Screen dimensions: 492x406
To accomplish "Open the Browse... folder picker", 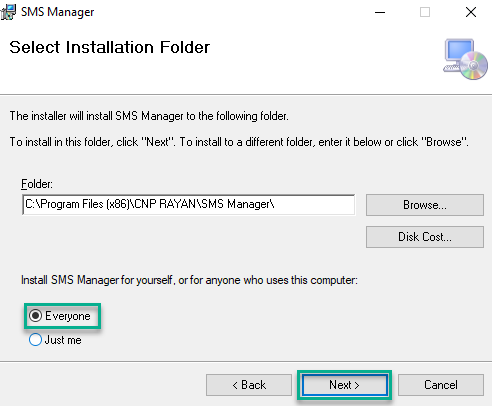I will pos(425,205).
